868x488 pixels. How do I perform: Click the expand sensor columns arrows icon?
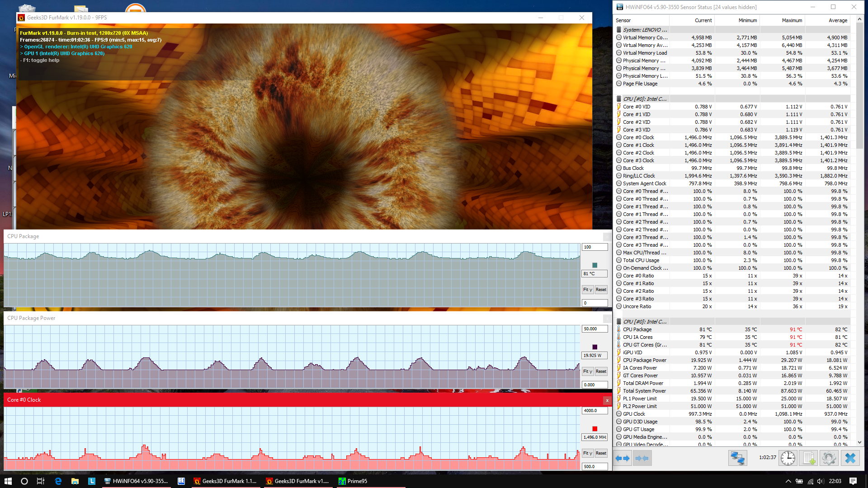(x=623, y=458)
